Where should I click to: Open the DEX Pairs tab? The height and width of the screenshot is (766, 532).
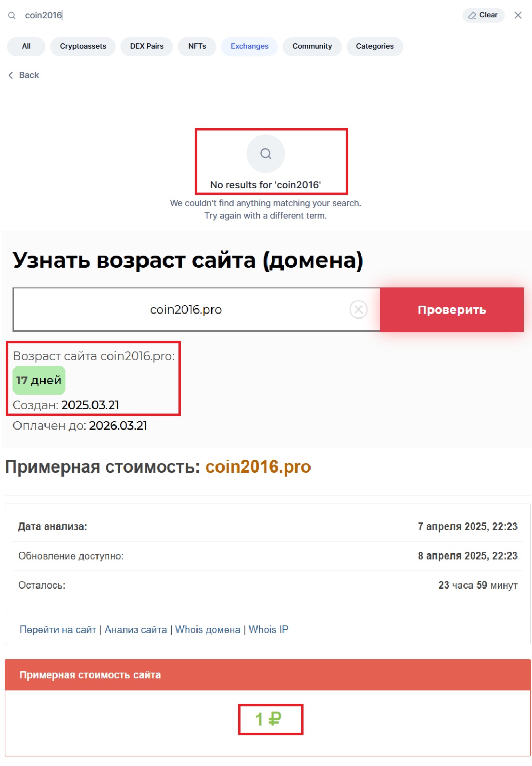(x=147, y=46)
